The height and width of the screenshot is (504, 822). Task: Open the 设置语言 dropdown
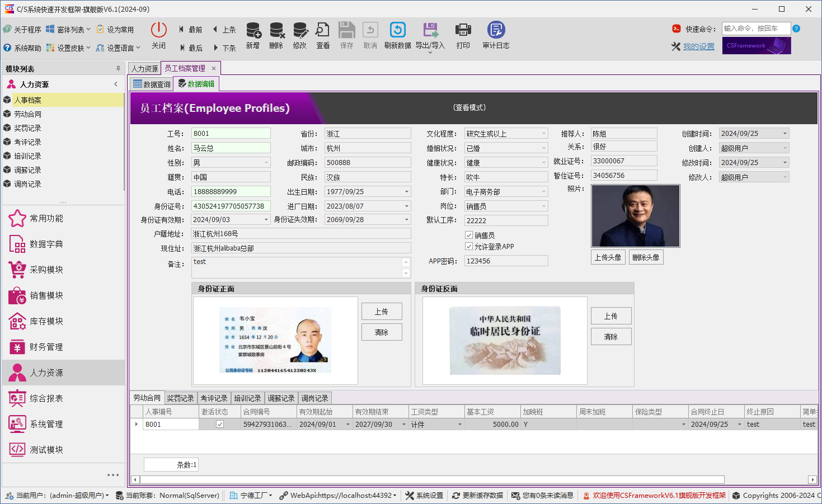tap(118, 48)
